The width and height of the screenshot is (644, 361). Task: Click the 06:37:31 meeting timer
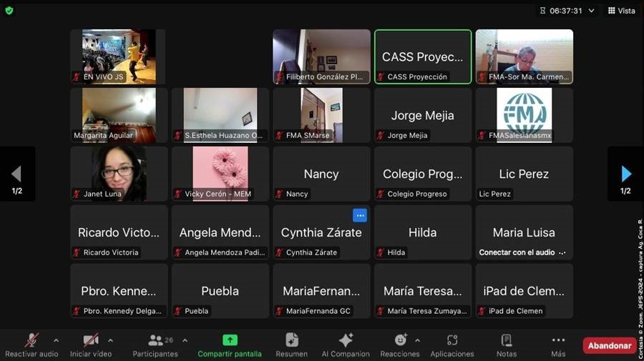tap(565, 11)
